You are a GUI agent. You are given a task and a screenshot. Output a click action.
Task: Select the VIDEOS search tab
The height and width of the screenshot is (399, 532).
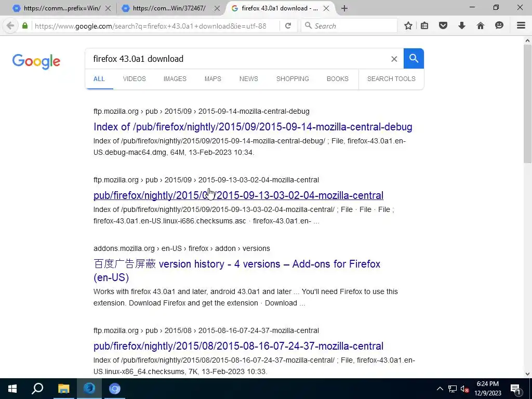(135, 79)
